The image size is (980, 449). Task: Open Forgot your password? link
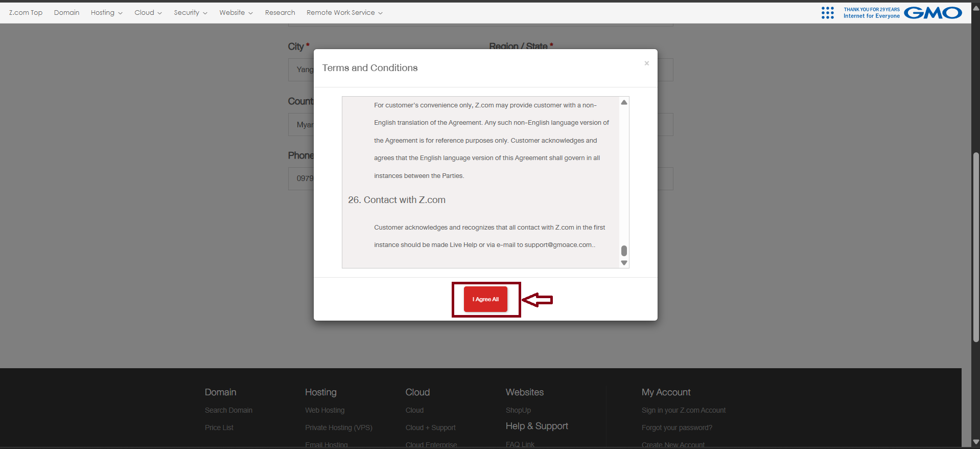(x=676, y=428)
